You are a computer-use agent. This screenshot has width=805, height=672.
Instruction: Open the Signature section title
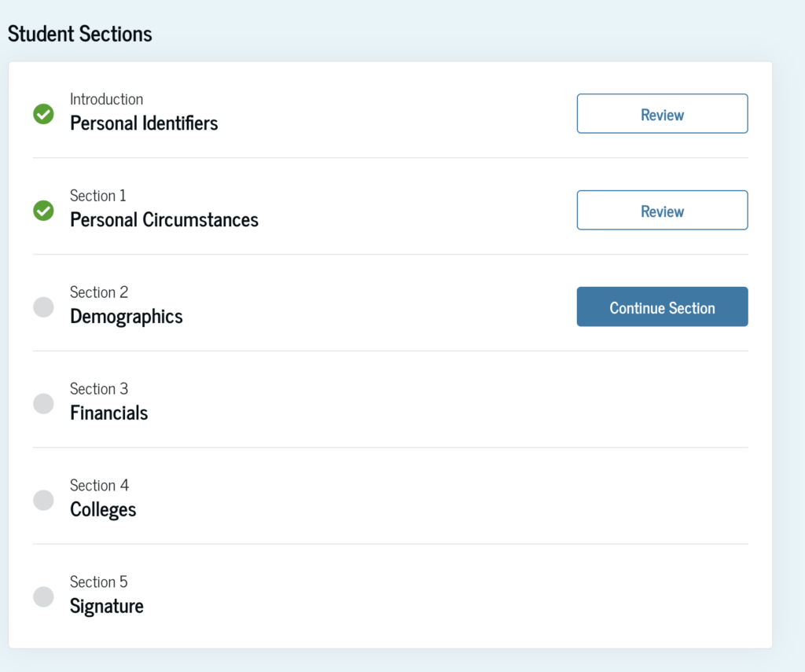pyautogui.click(x=107, y=606)
